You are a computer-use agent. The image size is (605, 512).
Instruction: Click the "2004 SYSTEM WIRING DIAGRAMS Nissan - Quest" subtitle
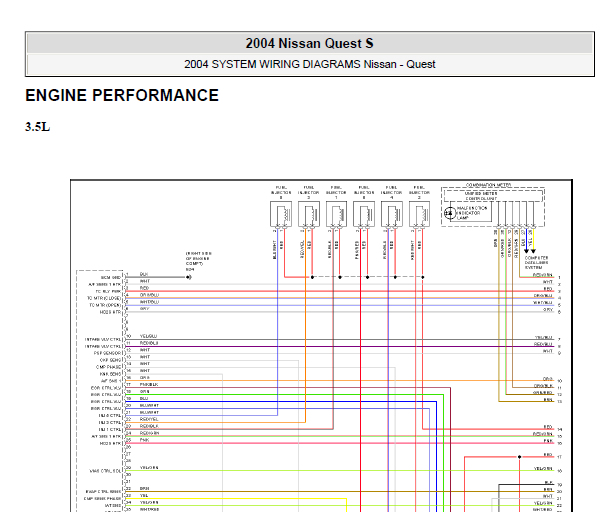click(x=309, y=64)
